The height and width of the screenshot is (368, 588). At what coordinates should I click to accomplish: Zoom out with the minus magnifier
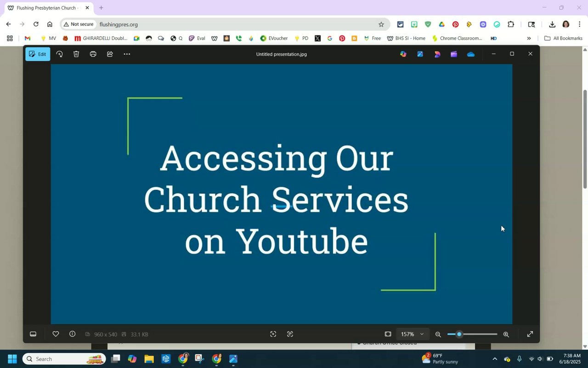[438, 334]
